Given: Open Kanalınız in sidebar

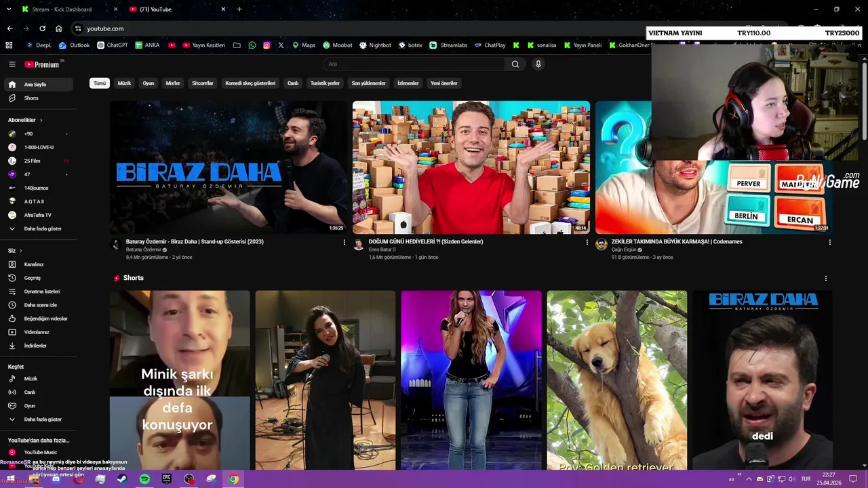Looking at the screenshot, I should point(38,264).
